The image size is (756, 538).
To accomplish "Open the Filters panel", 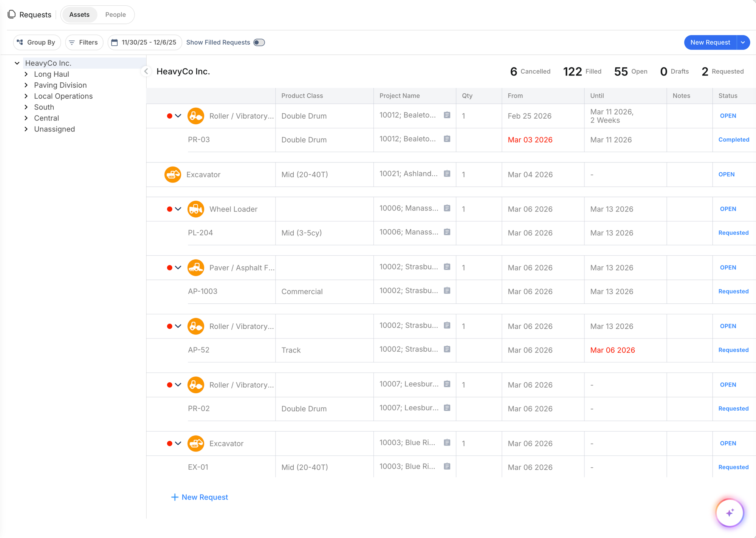I will 84,42.
